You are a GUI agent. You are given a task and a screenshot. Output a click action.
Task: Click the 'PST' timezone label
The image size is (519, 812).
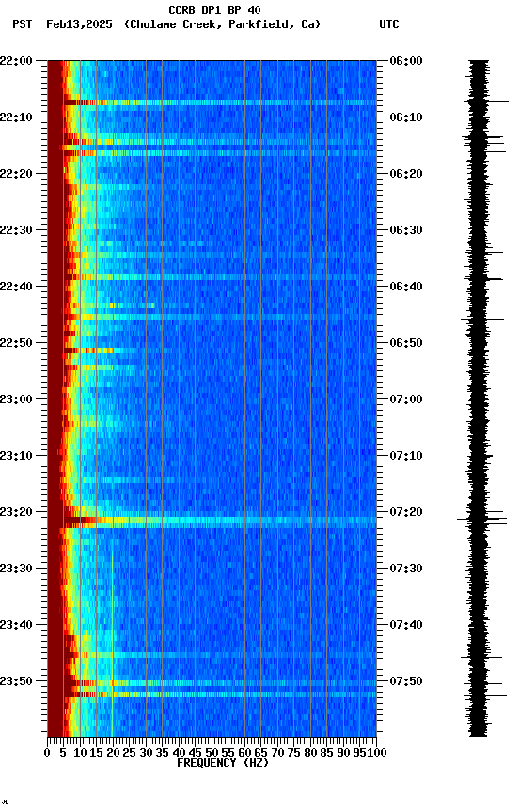coord(23,24)
